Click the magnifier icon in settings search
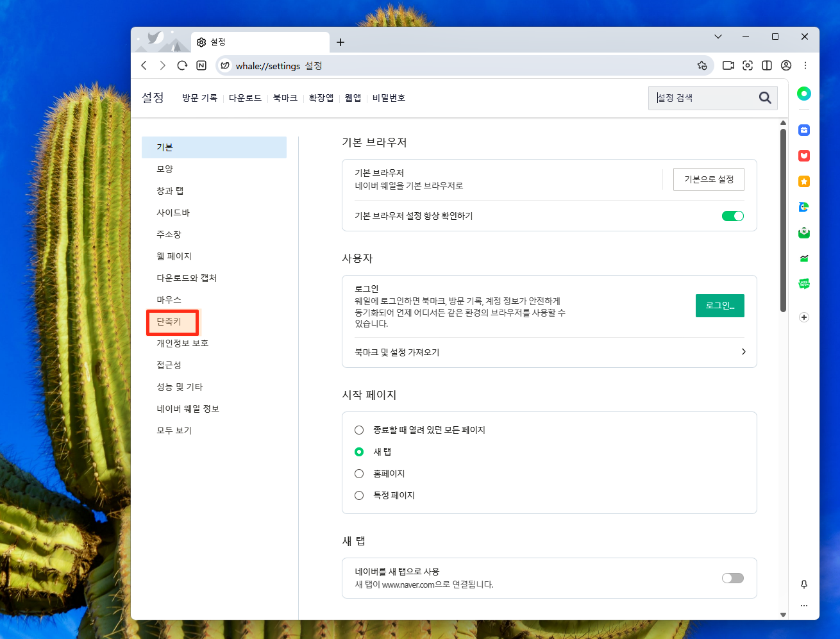The height and width of the screenshot is (639, 840). click(x=765, y=97)
